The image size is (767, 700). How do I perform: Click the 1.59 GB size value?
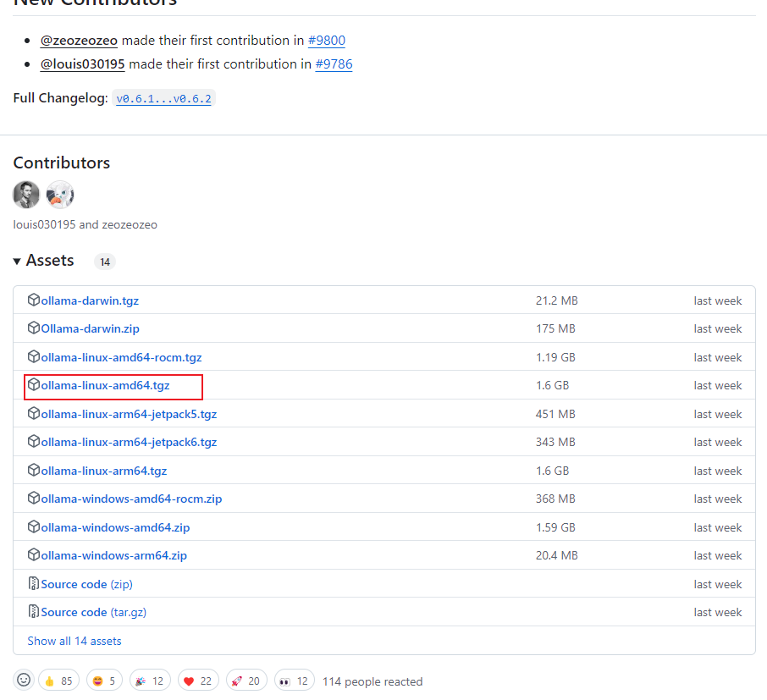point(555,528)
